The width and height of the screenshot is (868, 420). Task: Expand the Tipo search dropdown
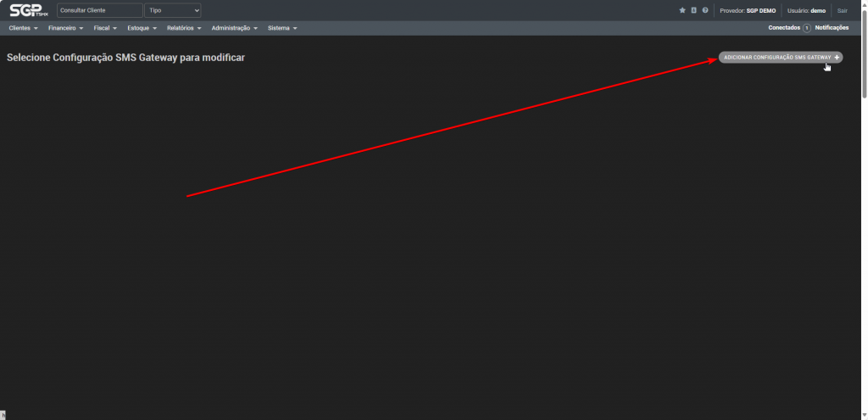(173, 10)
